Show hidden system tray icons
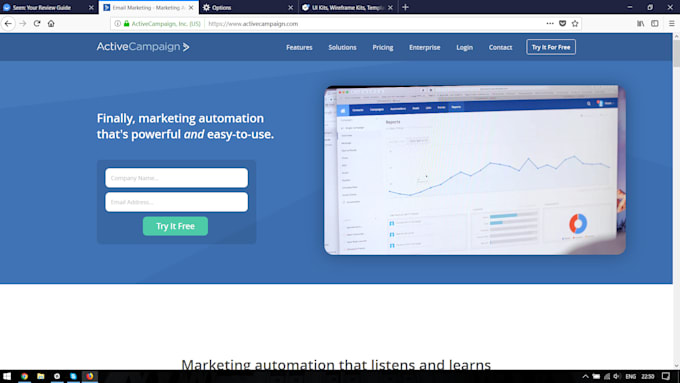The width and height of the screenshot is (680, 383). tap(585, 376)
